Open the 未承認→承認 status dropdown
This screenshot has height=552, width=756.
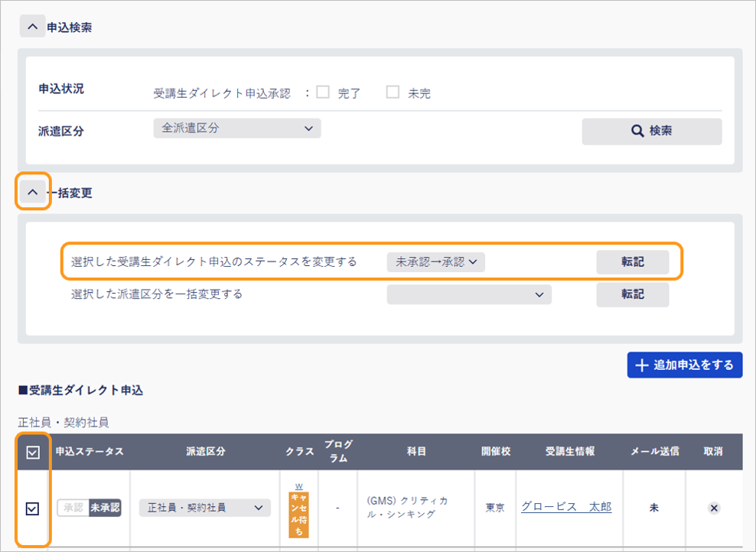pos(436,261)
